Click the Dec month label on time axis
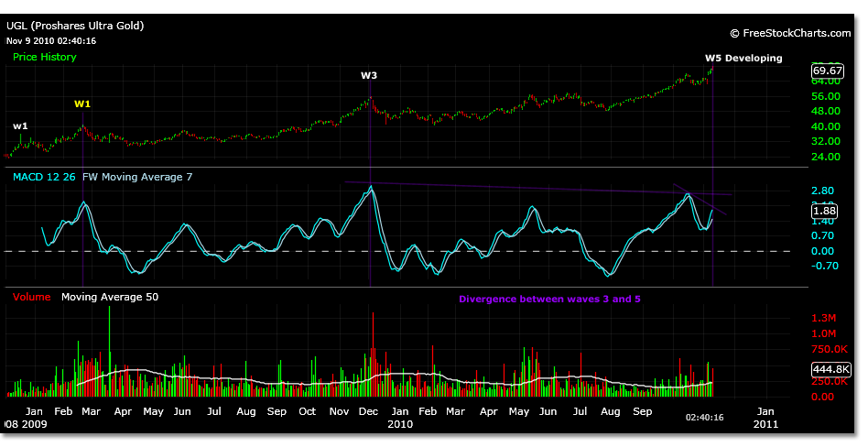The height and width of the screenshot is (447, 868). pyautogui.click(x=368, y=412)
